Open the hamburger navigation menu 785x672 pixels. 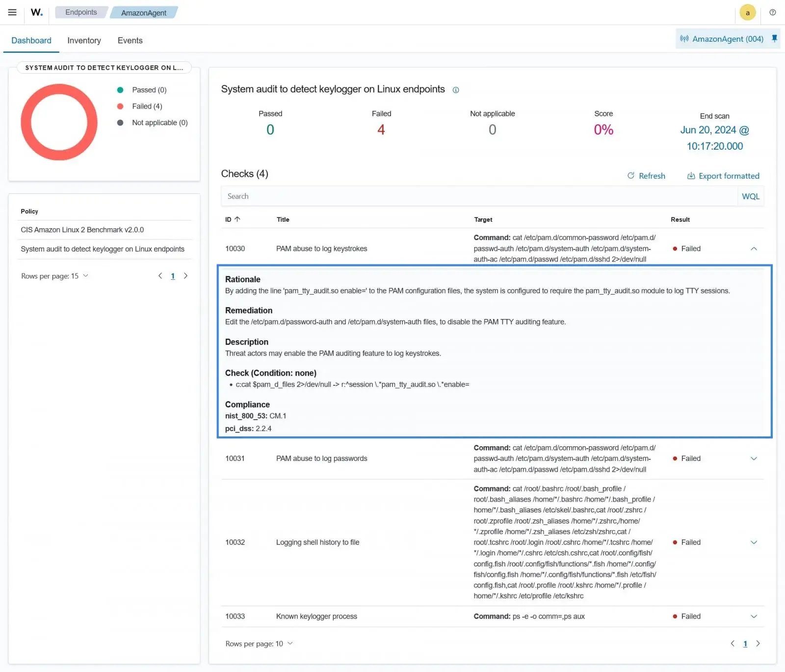pos(12,12)
